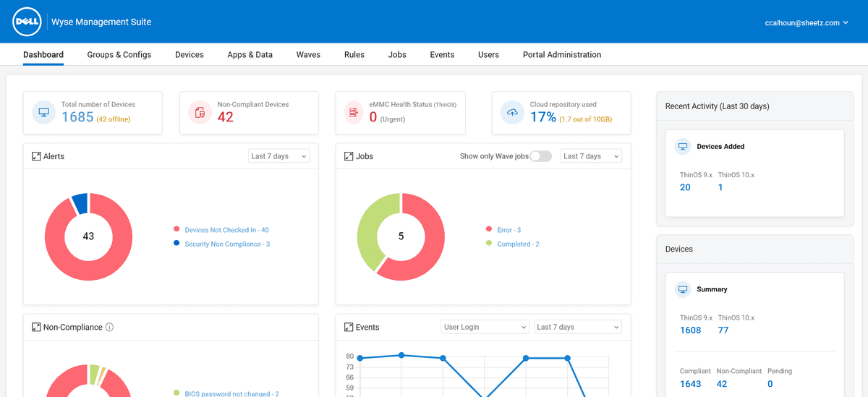Click the Total number of Devices monitor icon

pos(43,113)
